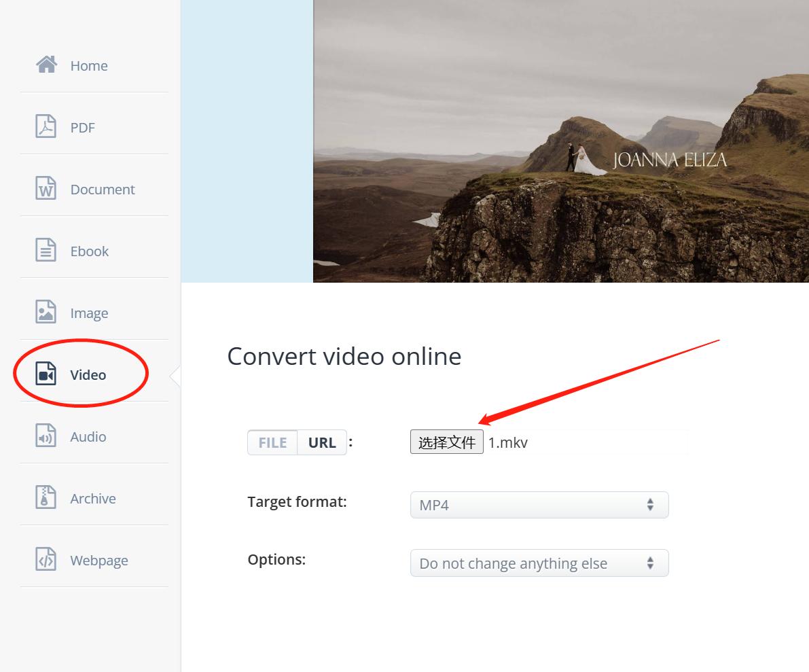Screen dimensions: 809x672
Task: Click the Audio speaker icon
Action: pyautogui.click(x=46, y=436)
